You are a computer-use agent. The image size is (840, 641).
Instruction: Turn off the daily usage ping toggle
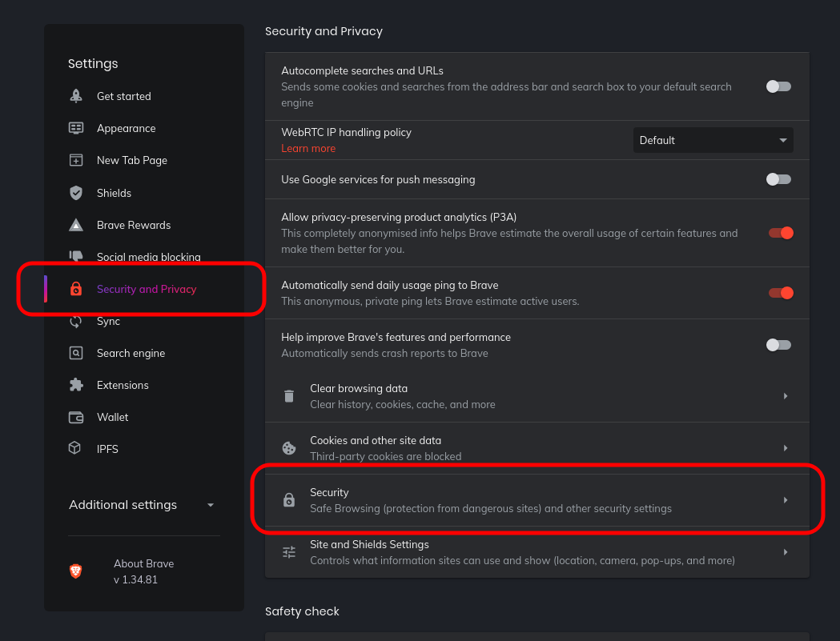tap(780, 293)
